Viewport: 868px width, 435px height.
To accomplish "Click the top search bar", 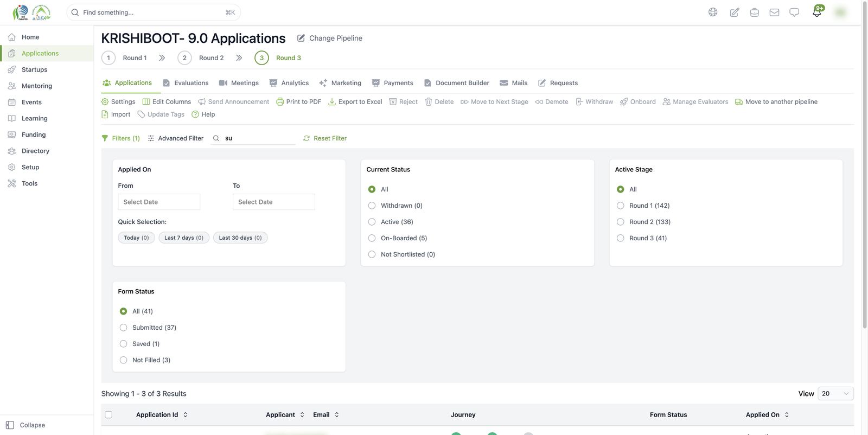I will click(154, 12).
